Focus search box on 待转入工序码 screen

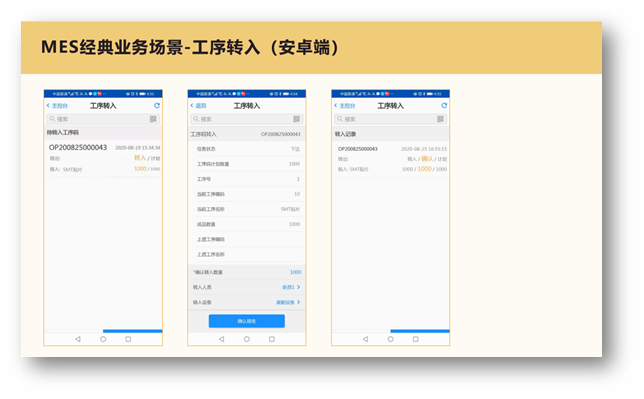103,119
